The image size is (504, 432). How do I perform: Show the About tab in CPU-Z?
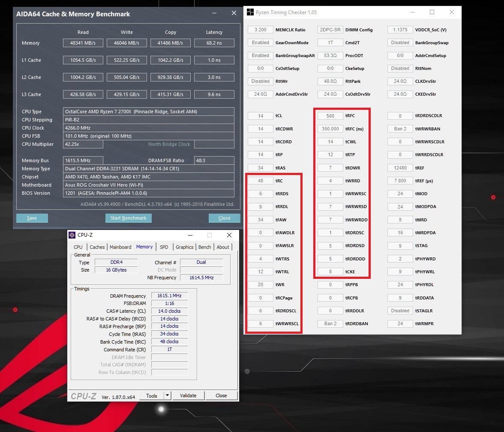point(223,247)
